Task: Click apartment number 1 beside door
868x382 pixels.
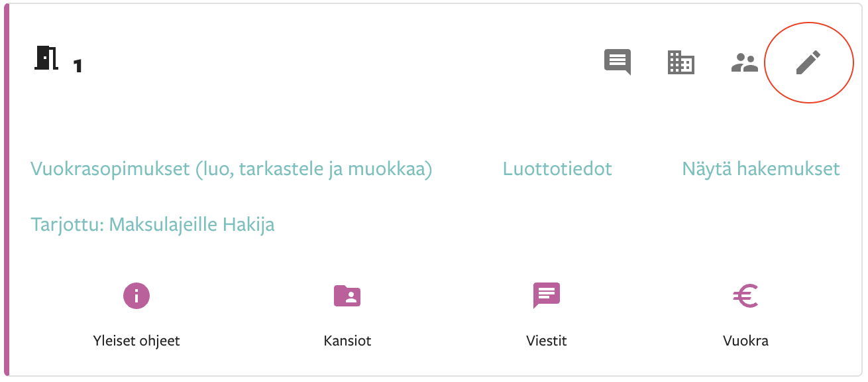Action: tap(78, 66)
